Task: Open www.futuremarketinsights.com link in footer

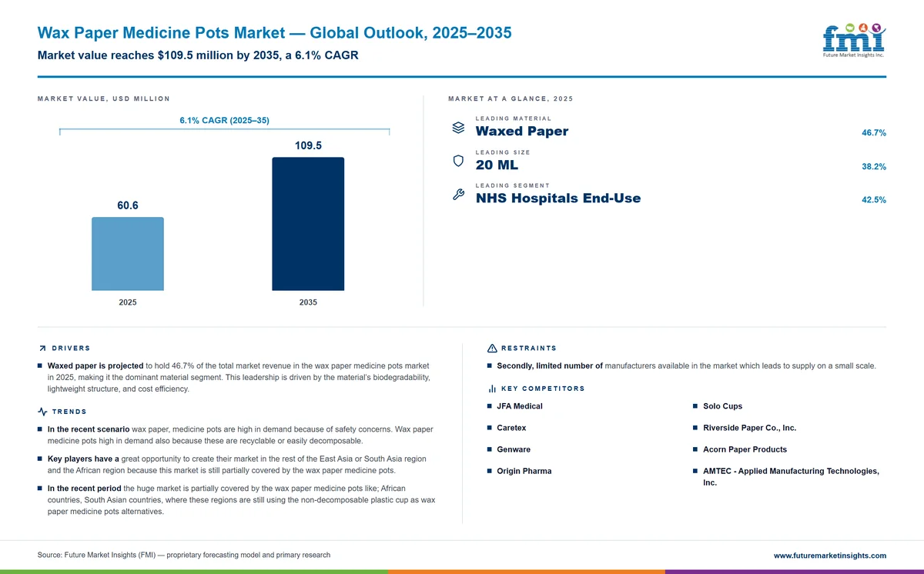Action: 829,556
